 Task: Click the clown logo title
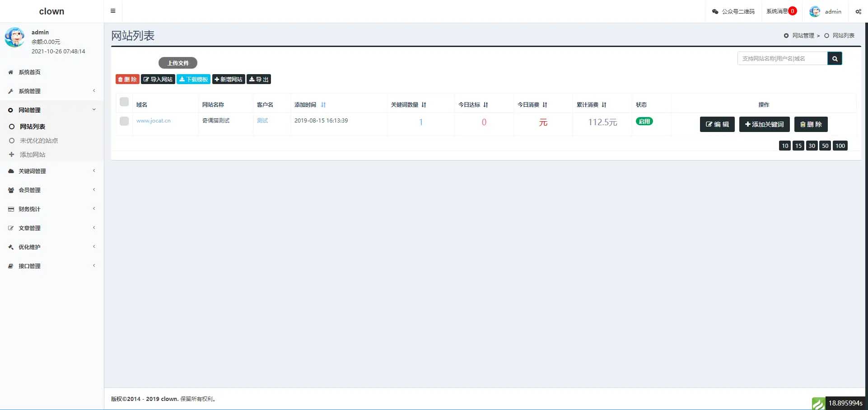point(51,11)
